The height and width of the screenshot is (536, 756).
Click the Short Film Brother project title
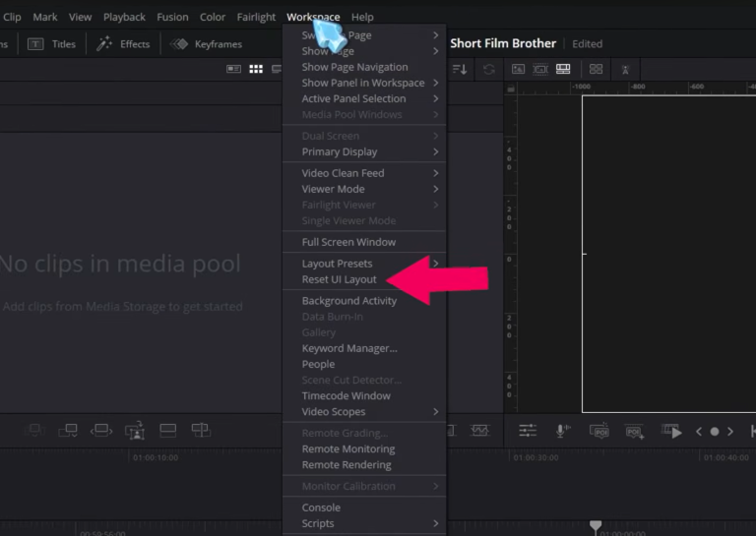click(503, 43)
